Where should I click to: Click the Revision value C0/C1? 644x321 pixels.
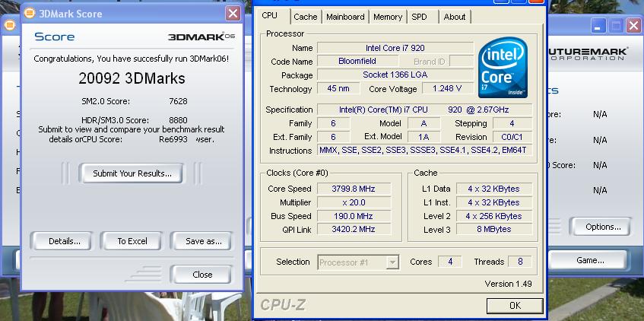(512, 137)
